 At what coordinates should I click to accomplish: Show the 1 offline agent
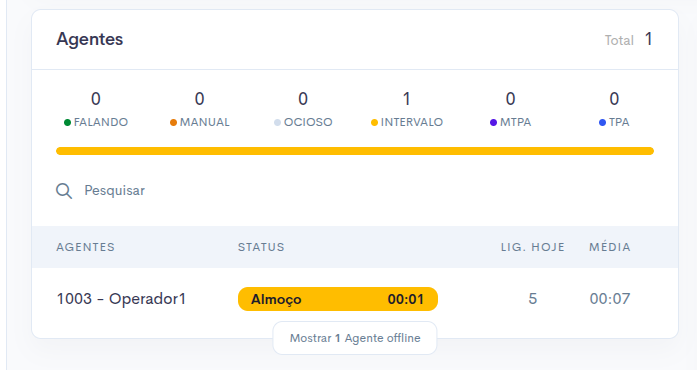355,338
